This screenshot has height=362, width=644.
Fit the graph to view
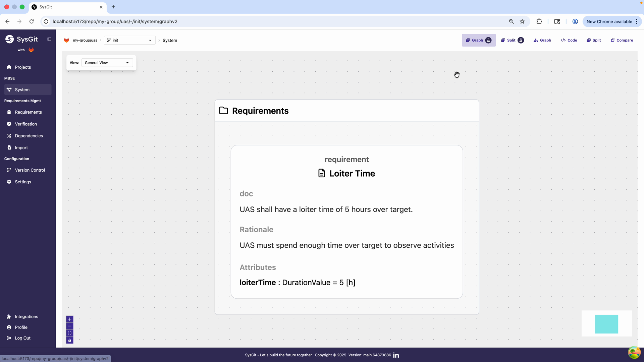tap(69, 333)
